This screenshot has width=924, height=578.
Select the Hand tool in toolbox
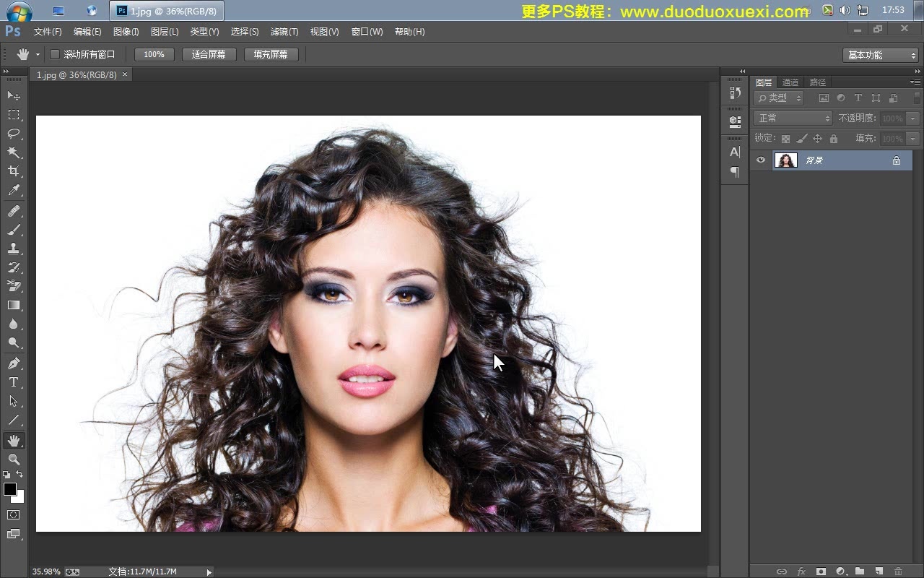14,440
